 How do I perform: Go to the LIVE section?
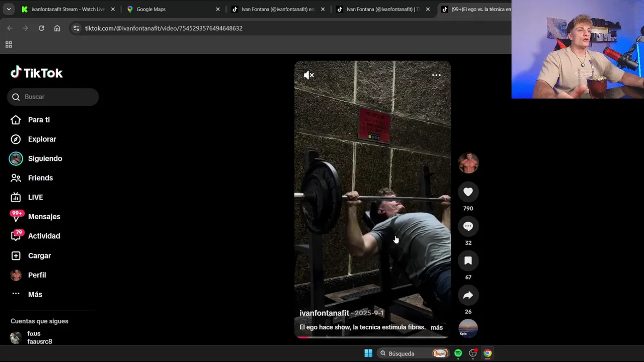pyautogui.click(x=35, y=197)
